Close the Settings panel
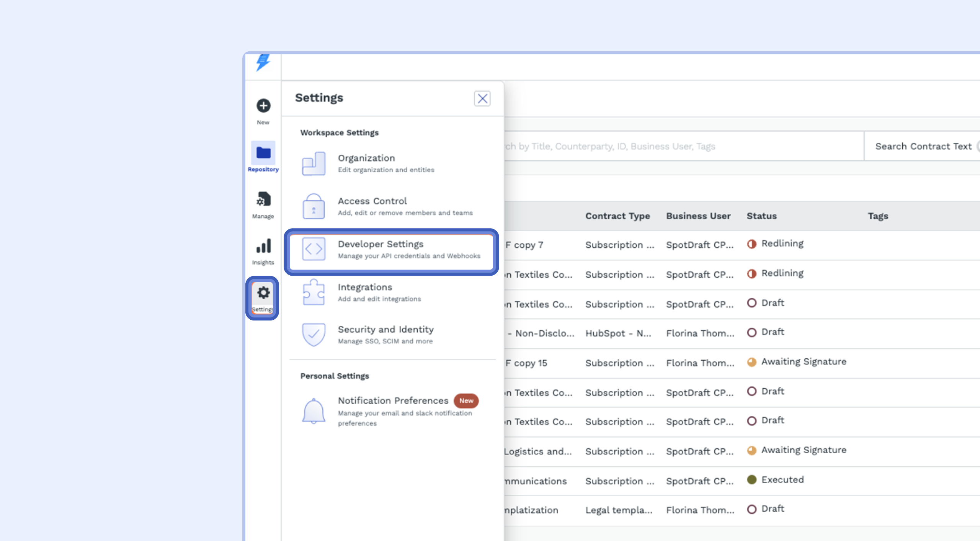The image size is (980, 541). pos(482,99)
